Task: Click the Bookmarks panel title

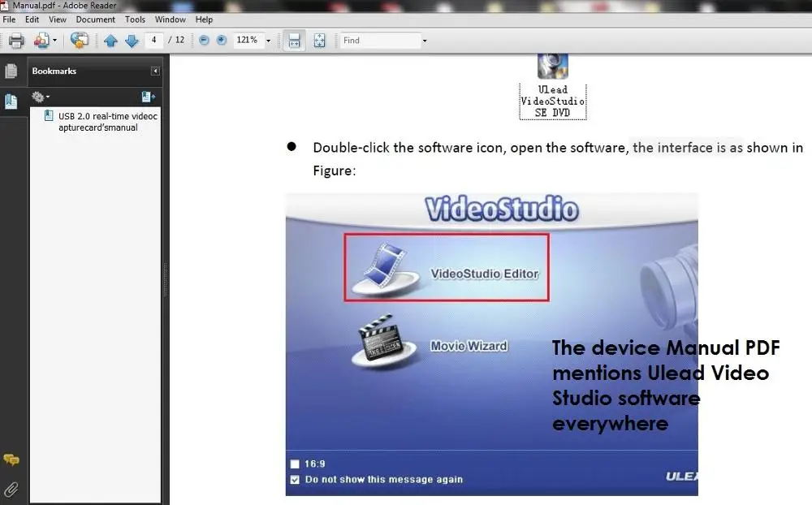Action: pos(54,71)
